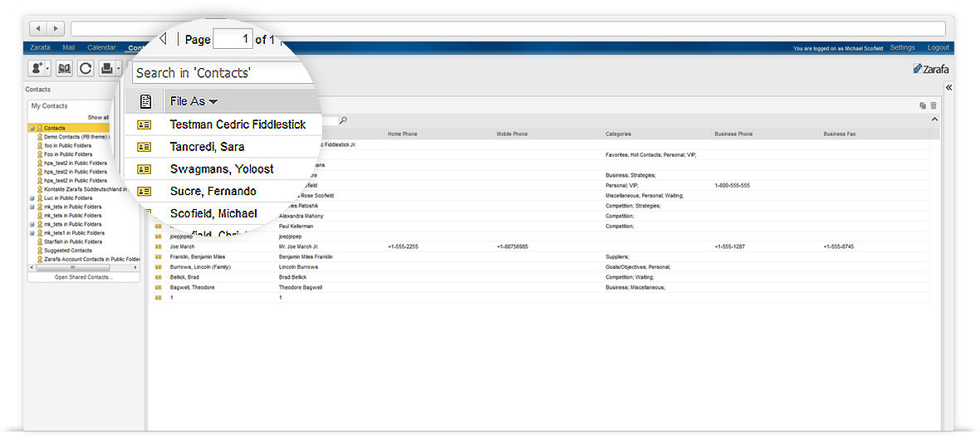Click the browser back arrow button
The width and height of the screenshot is (980, 444).
tap(38, 29)
